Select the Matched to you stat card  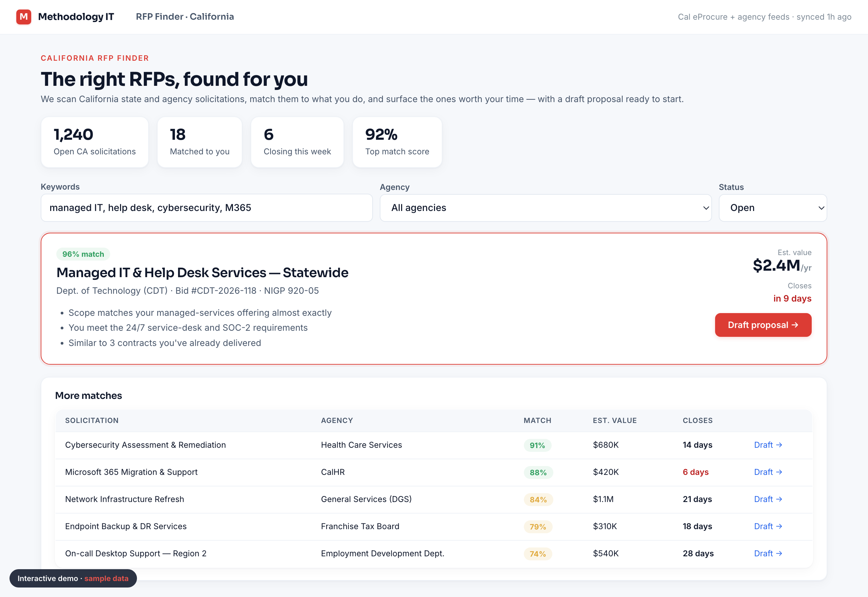[x=200, y=142]
